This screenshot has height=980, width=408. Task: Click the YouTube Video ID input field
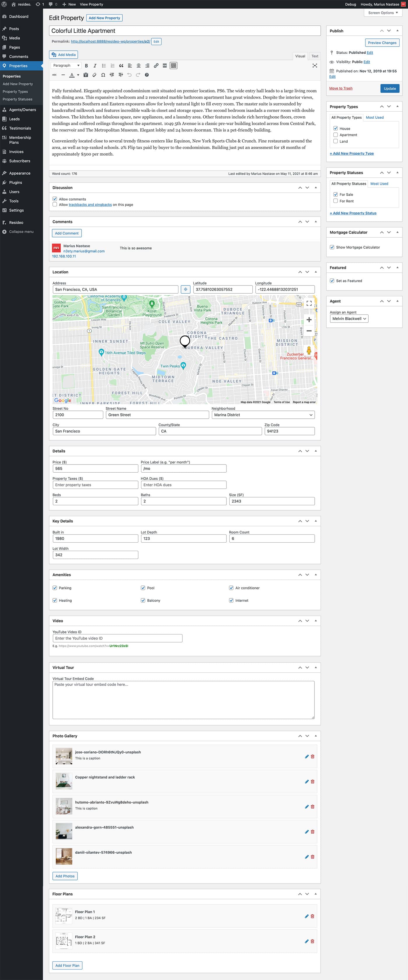pos(117,638)
